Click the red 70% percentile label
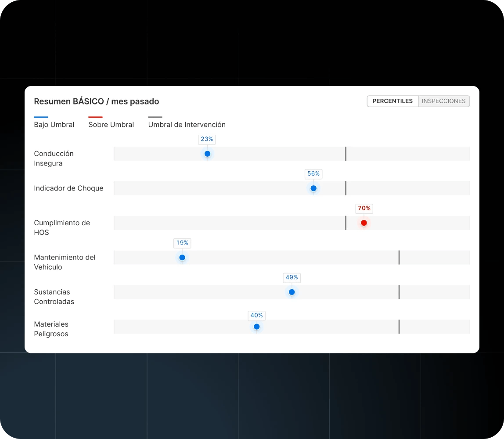Image resolution: width=504 pixels, height=439 pixels. click(364, 209)
